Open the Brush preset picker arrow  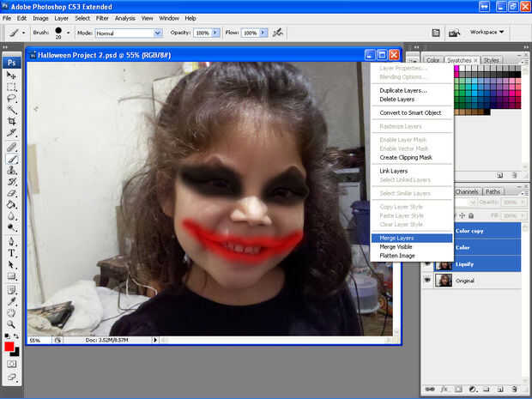(x=68, y=33)
